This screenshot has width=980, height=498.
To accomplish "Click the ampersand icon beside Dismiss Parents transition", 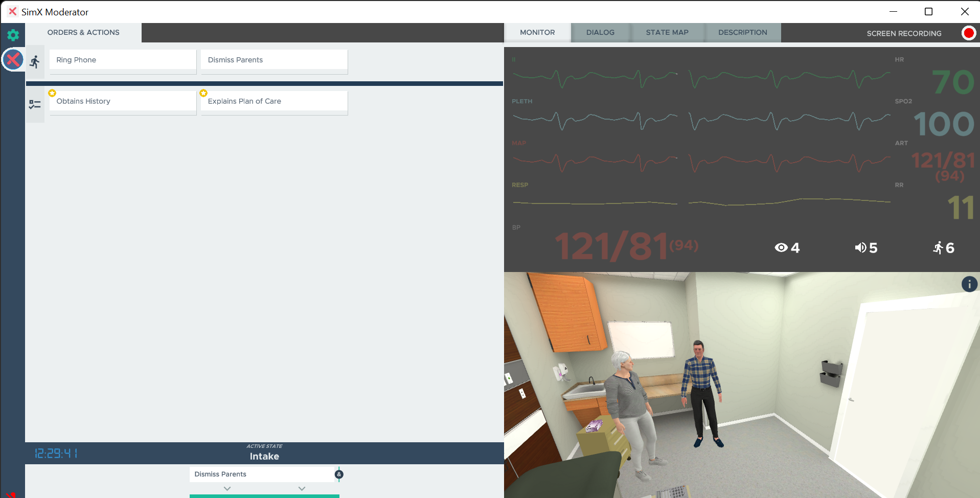I will point(339,474).
